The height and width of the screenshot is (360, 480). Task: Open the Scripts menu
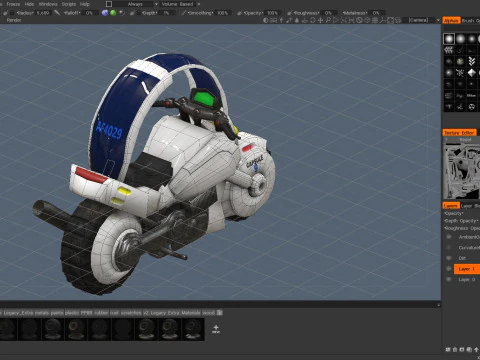[68, 4]
